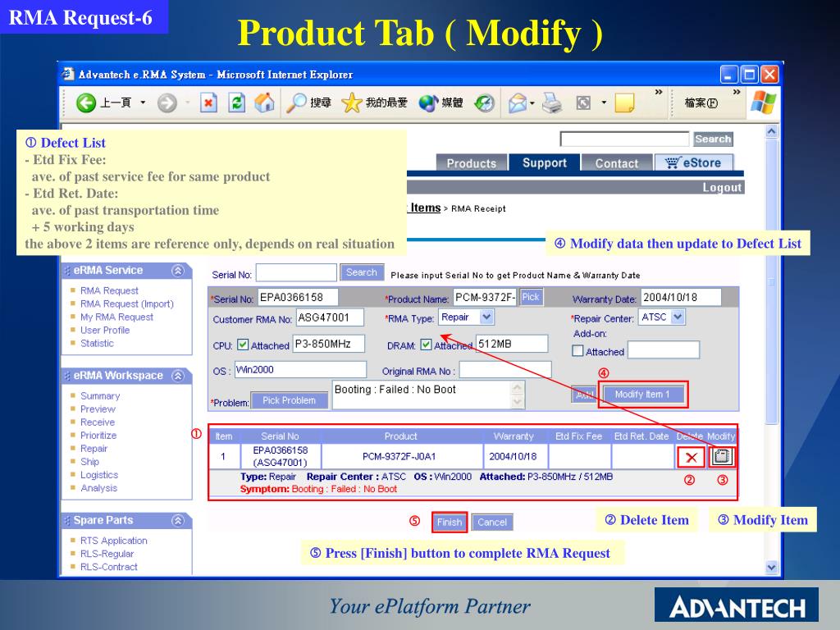Viewport: 840px width, 630px height.
Task: Stop page loading with the Stop icon
Action: 208,103
